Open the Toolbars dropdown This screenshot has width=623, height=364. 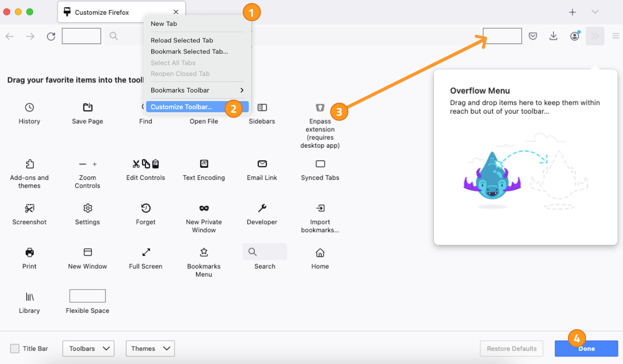pyautogui.click(x=88, y=348)
